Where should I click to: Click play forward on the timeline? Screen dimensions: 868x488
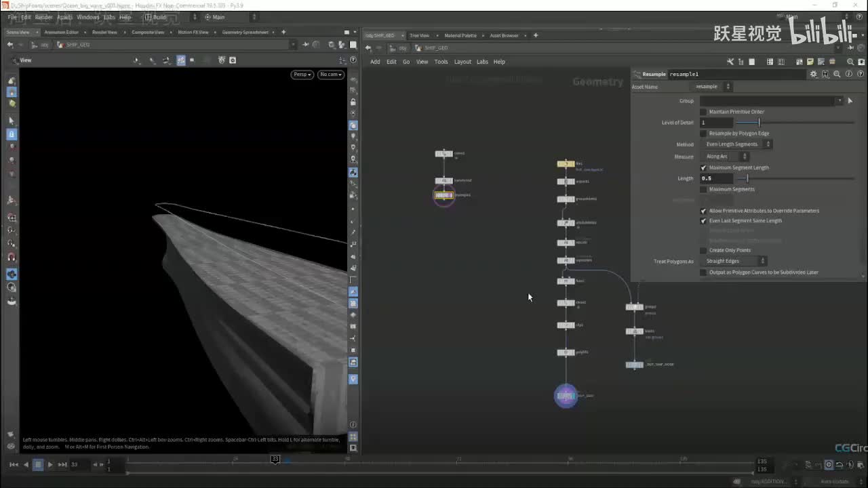coord(50,464)
